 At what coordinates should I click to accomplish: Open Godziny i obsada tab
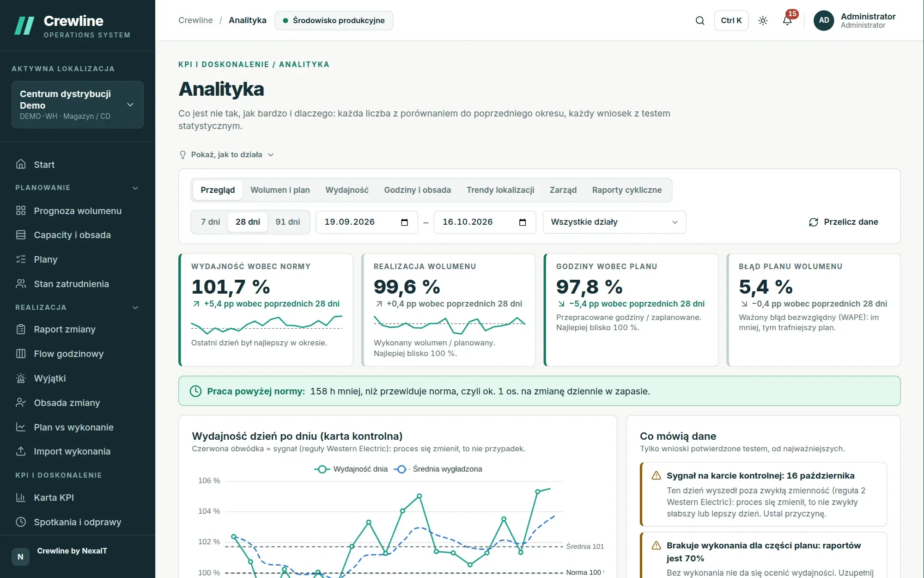point(418,190)
